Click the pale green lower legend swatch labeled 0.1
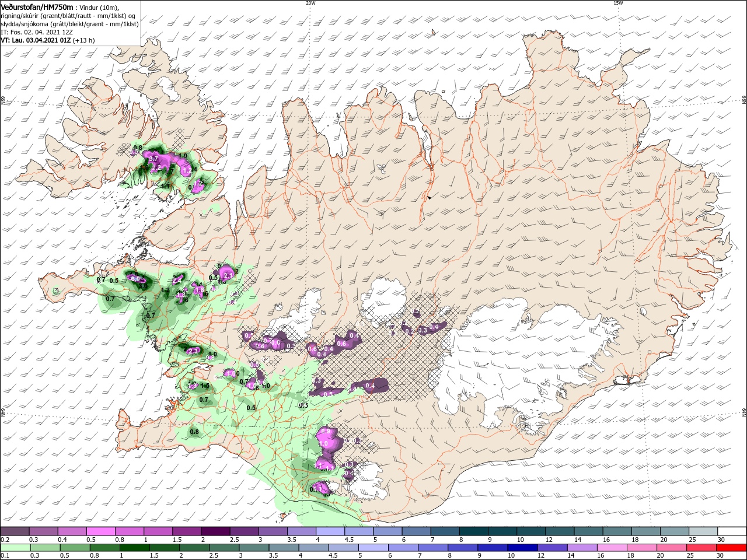Viewport: 747px width, 560px height. pos(15,548)
